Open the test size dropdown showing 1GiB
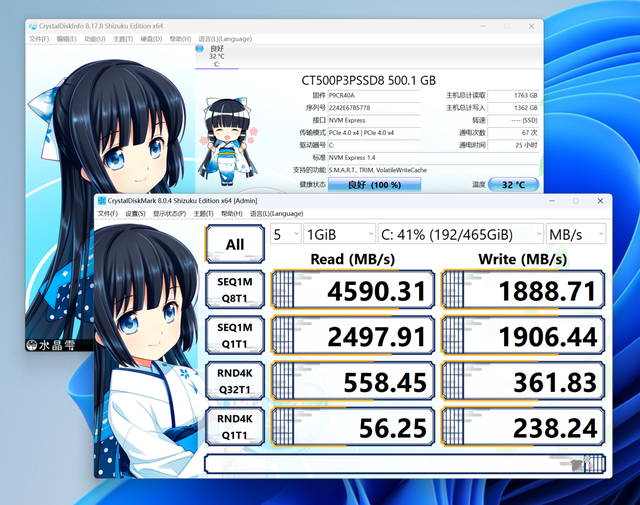This screenshot has width=640, height=505. click(339, 234)
